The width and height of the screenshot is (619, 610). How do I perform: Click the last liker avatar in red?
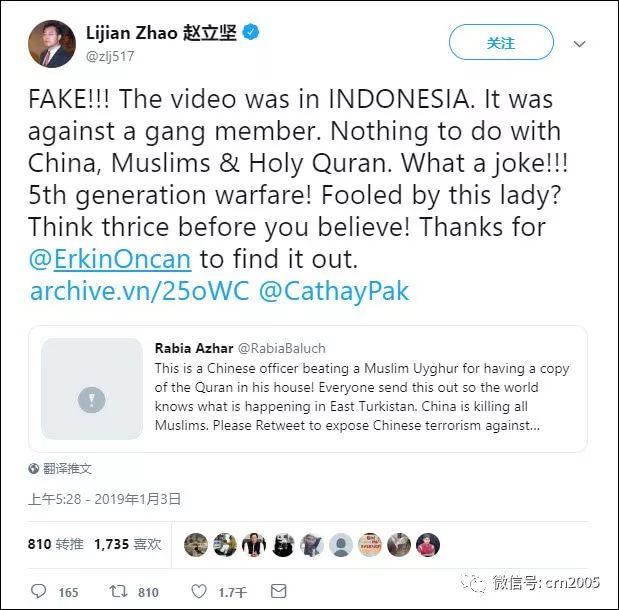click(x=428, y=544)
